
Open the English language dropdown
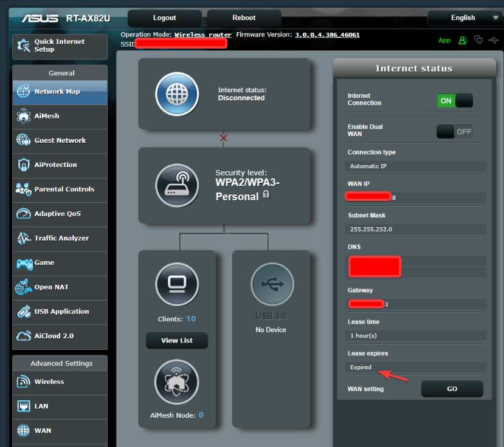point(464,18)
